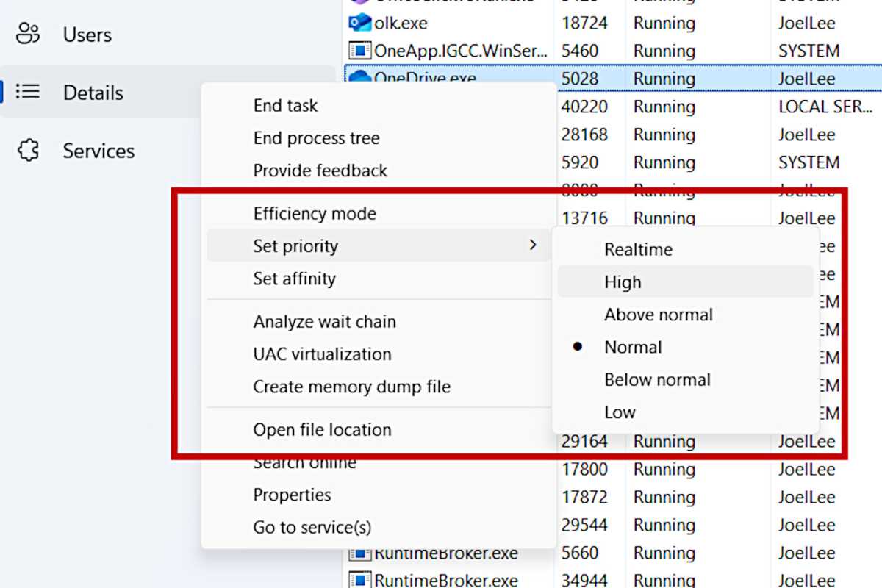Click PID 5660 cell
This screenshot has height=588, width=882.
[580, 553]
